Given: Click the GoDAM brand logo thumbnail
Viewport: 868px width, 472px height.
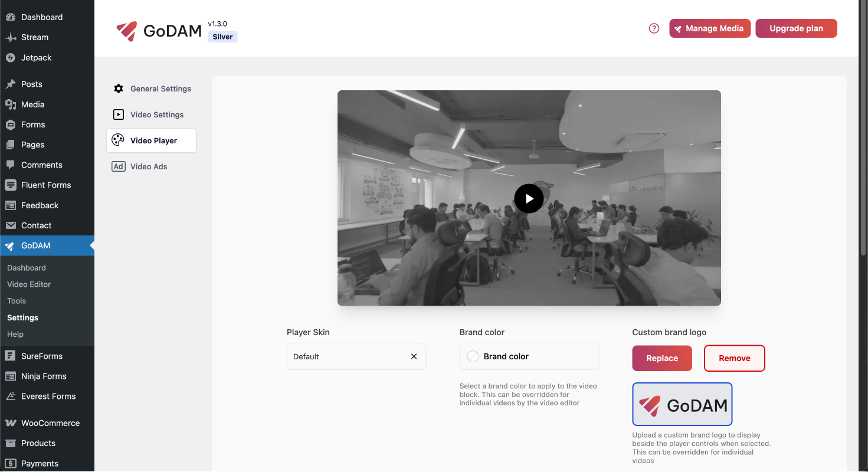Looking at the screenshot, I should click(682, 404).
